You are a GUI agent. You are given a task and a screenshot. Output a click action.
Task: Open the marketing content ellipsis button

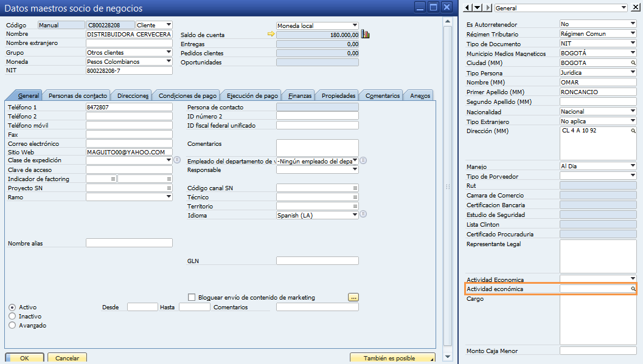click(353, 297)
